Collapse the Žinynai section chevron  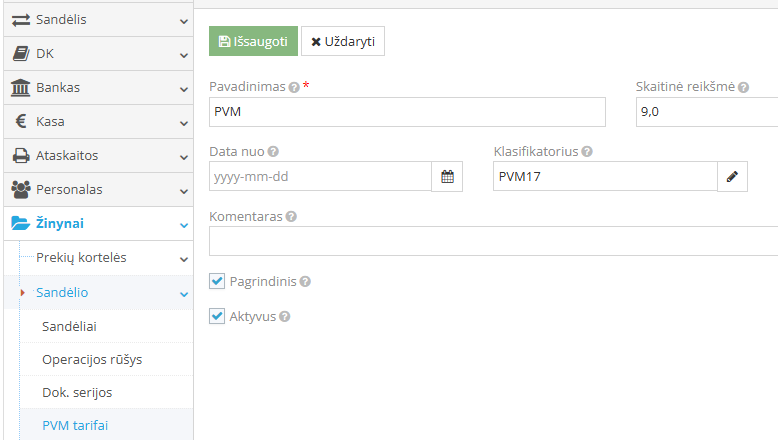pyautogui.click(x=184, y=225)
